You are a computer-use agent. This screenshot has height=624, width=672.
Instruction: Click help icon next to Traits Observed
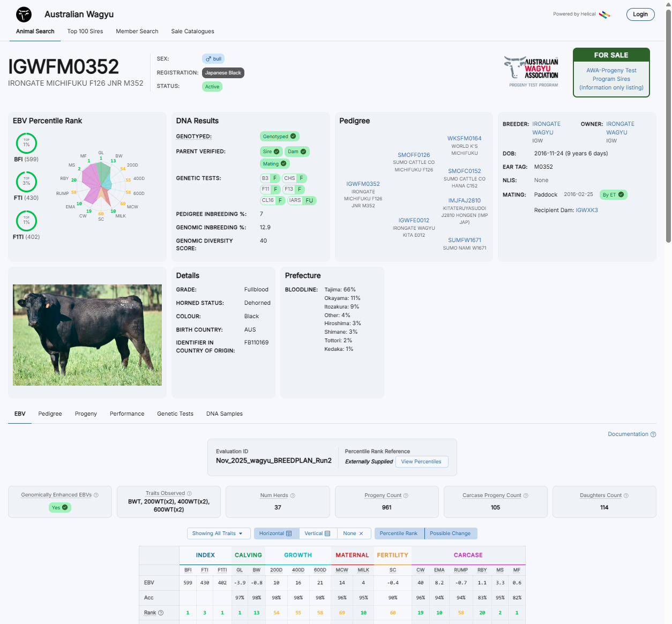click(x=189, y=493)
